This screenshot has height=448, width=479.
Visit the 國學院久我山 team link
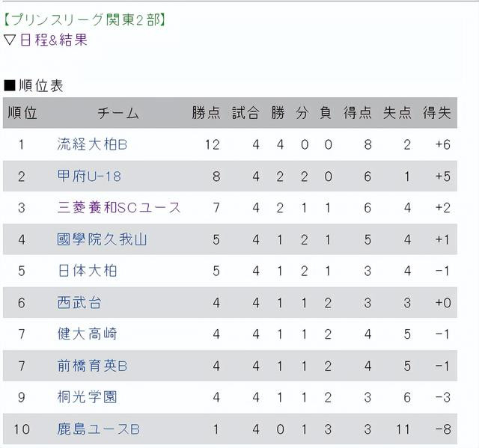102,239
